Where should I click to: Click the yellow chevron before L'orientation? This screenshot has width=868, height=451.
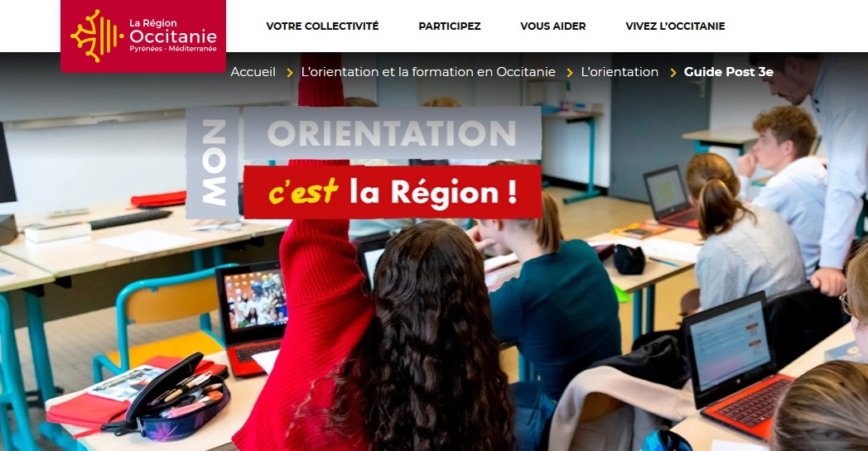(x=570, y=73)
